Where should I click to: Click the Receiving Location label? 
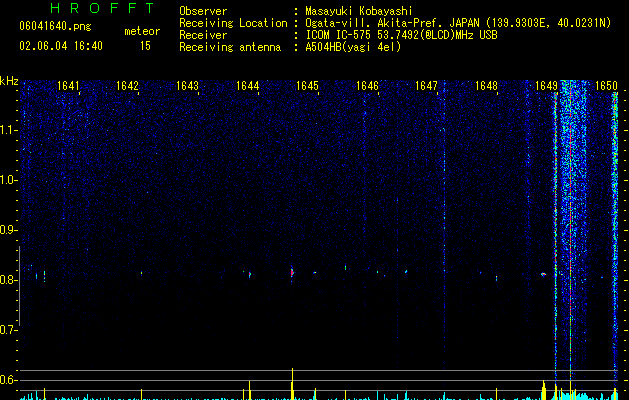coord(233,23)
